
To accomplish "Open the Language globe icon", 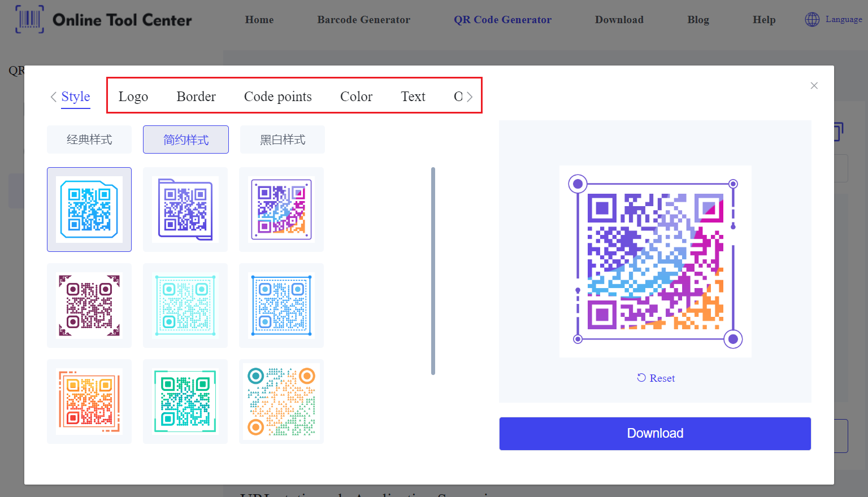I will coord(812,19).
